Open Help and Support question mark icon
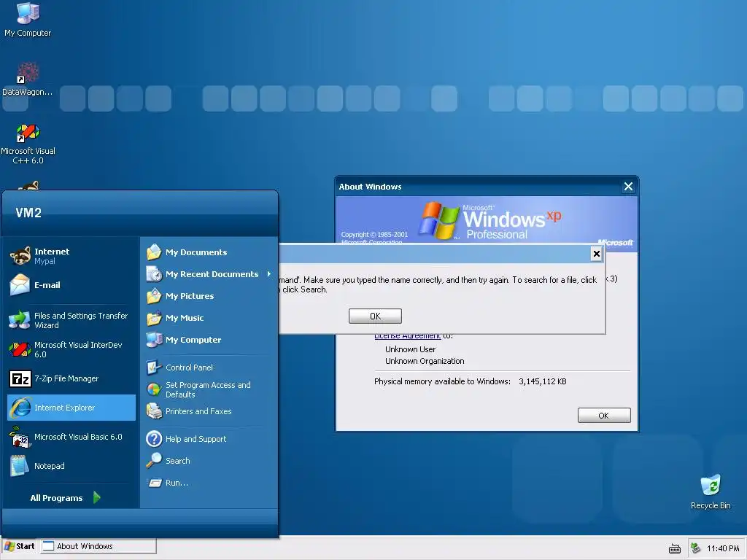The width and height of the screenshot is (747, 560). [154, 438]
